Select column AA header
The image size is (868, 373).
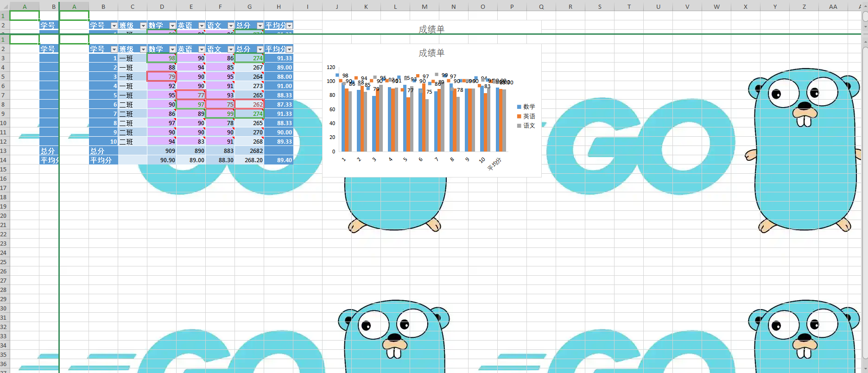[x=833, y=6]
